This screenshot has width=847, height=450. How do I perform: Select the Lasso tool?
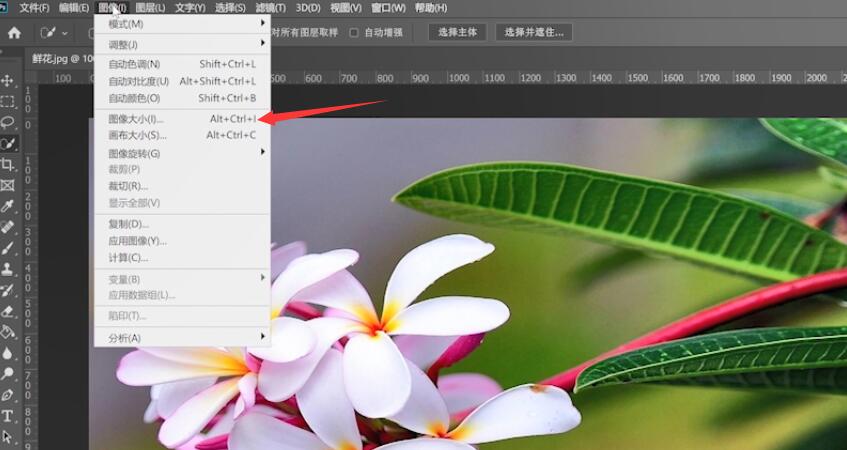coord(7,122)
